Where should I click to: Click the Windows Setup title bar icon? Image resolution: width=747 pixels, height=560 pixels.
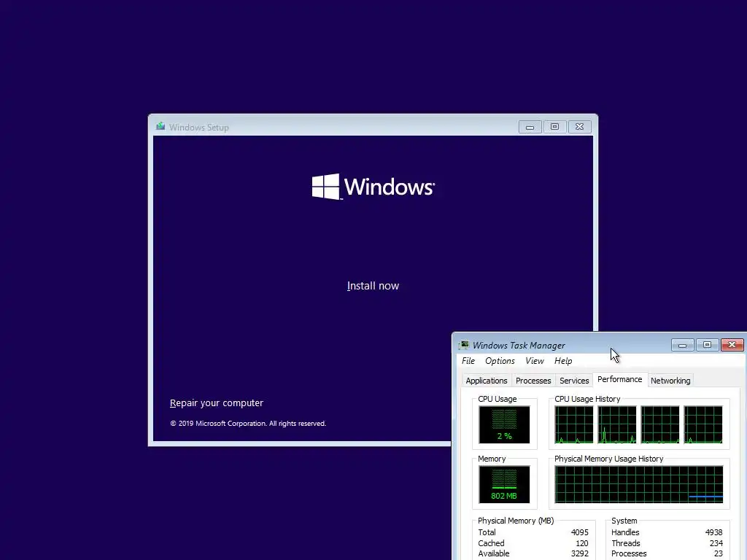160,127
